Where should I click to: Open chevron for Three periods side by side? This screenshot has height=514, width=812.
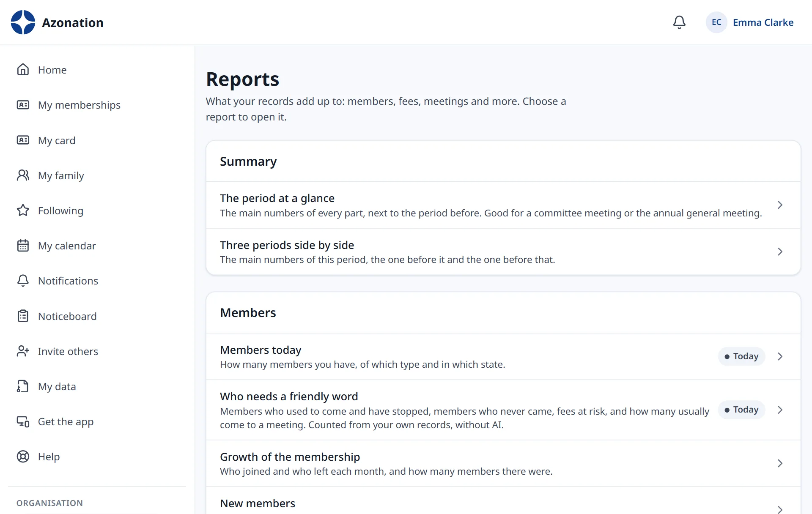[780, 252]
